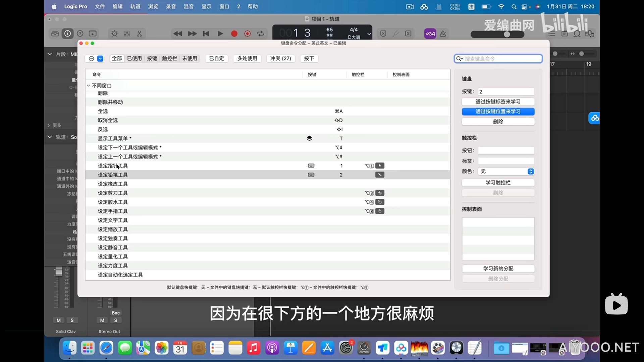Click the toolbar download tray icon
Screen dimensions: 644x362
click(x=93, y=34)
